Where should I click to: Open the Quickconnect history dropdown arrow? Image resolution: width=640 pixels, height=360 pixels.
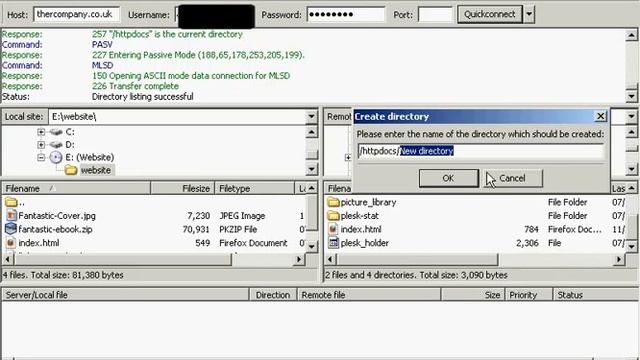pyautogui.click(x=529, y=14)
